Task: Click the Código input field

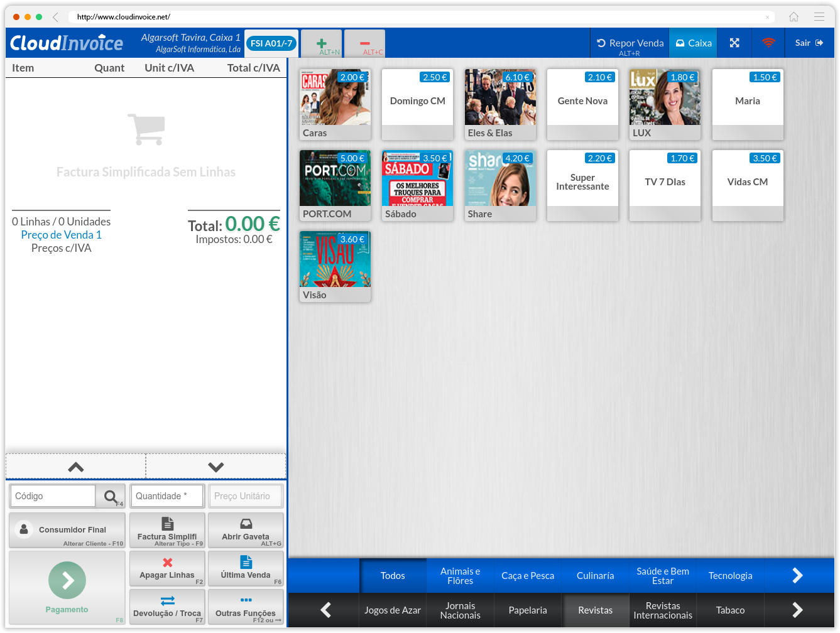Action: click(x=53, y=495)
